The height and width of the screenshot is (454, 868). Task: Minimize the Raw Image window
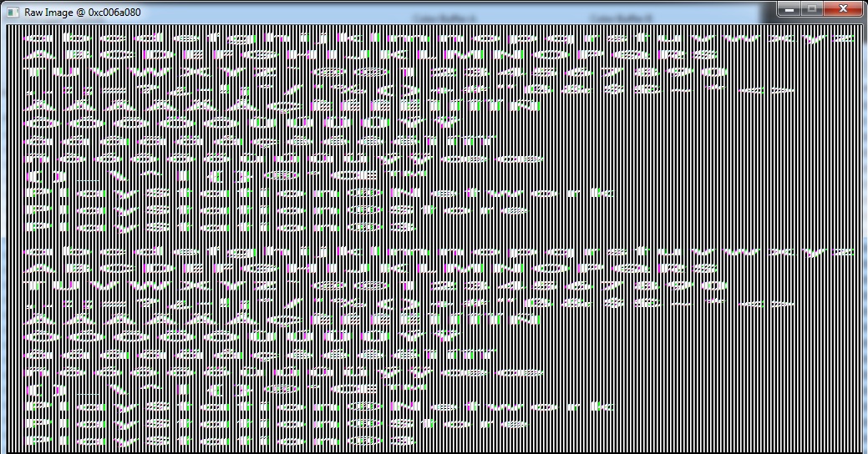(789, 9)
